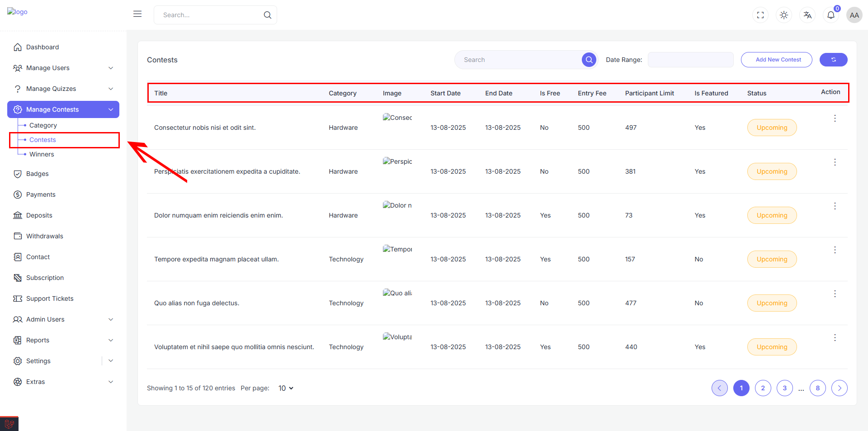This screenshot has width=868, height=431.
Task: Go to page 8 in pagination
Action: tap(818, 388)
